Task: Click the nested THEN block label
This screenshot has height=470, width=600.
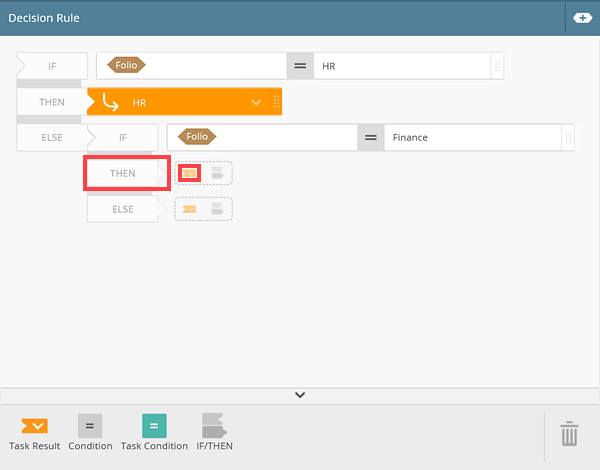Action: [123, 173]
